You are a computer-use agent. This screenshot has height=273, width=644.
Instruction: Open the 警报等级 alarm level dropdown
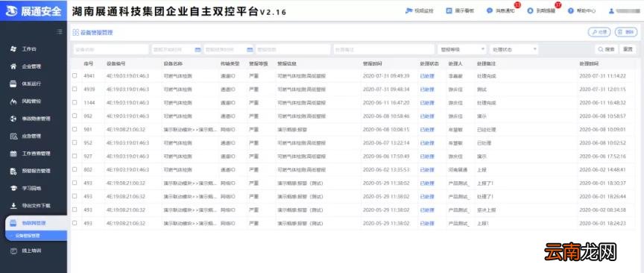click(x=462, y=49)
